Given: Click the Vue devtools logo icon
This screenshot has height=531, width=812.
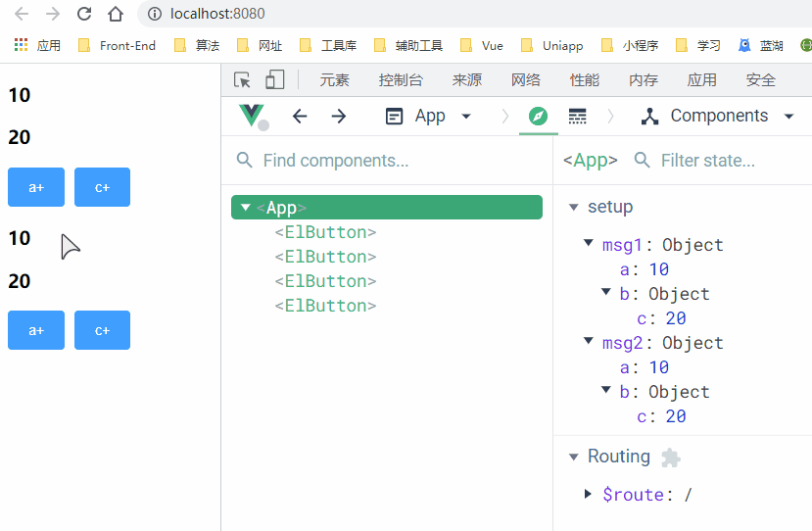Looking at the screenshot, I should [252, 116].
